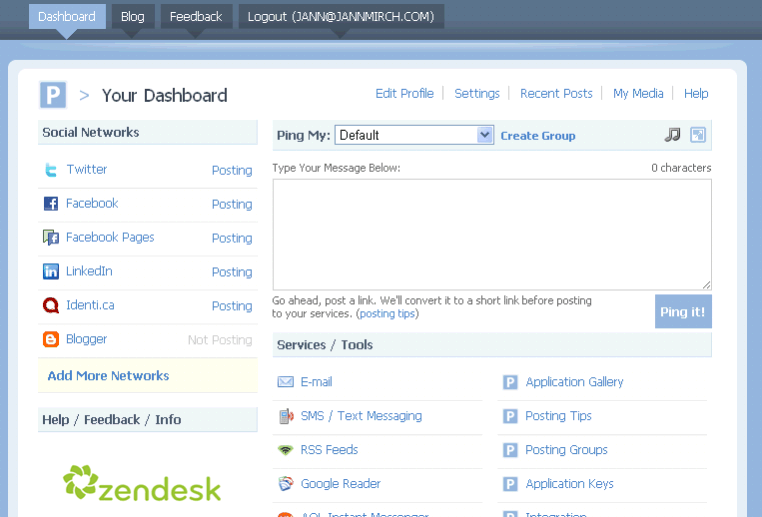762x517 pixels.
Task: Enable Blogger Not Posting status
Action: click(x=220, y=340)
